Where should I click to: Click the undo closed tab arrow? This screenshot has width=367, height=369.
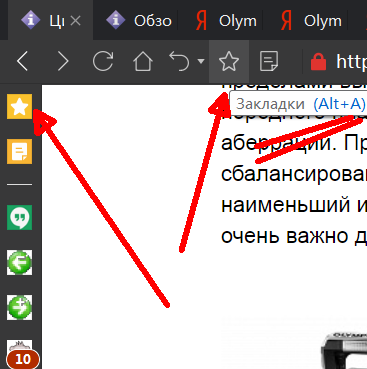click(179, 61)
